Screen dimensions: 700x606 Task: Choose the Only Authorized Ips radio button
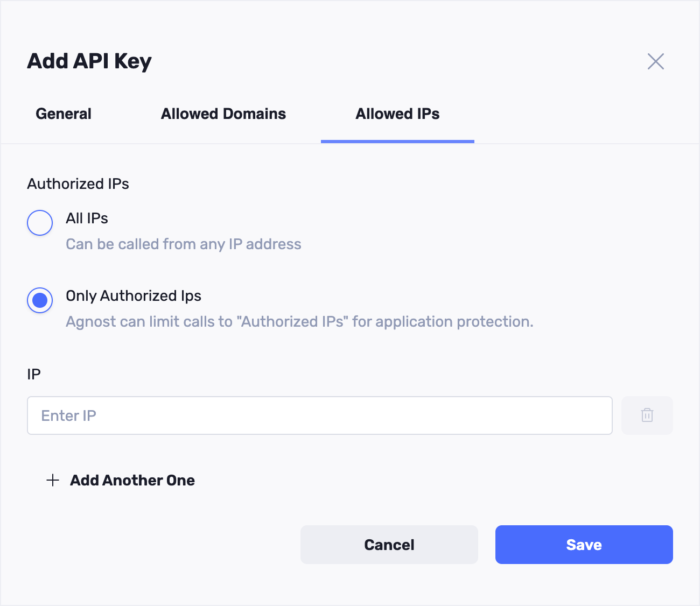tap(40, 300)
